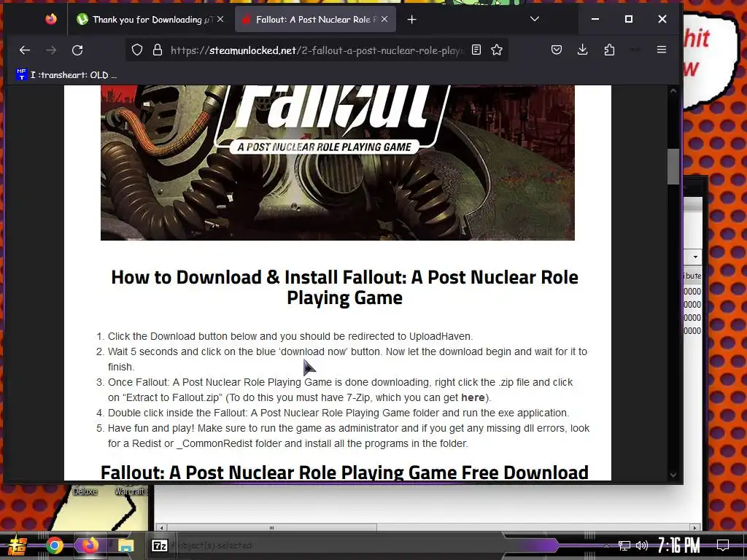Image resolution: width=747 pixels, height=560 pixels.
Task: Launch Chrome from the taskbar
Action: pyautogui.click(x=55, y=545)
